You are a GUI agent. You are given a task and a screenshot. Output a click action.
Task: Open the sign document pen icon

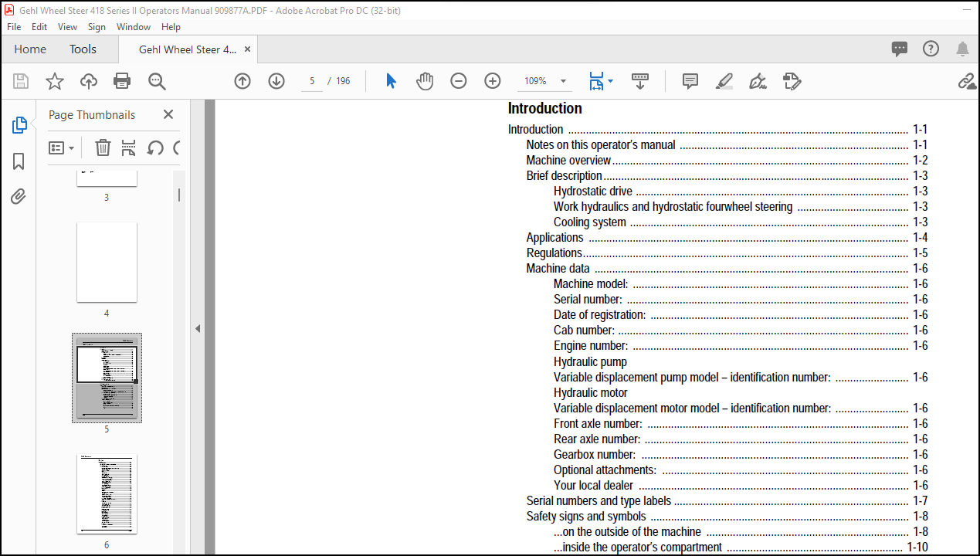[758, 81]
